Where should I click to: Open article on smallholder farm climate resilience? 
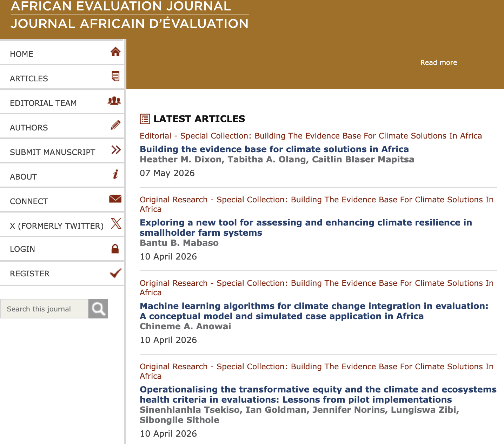pyautogui.click(x=306, y=228)
